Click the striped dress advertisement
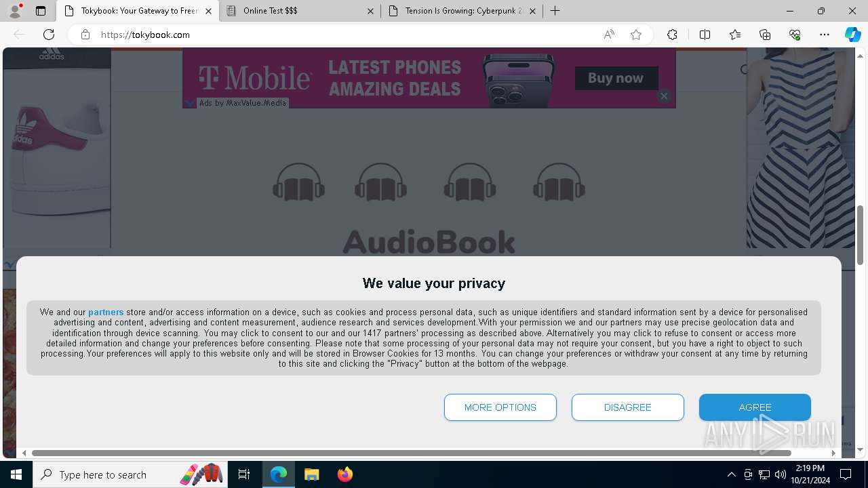Image resolution: width=868 pixels, height=488 pixels. [x=800, y=148]
